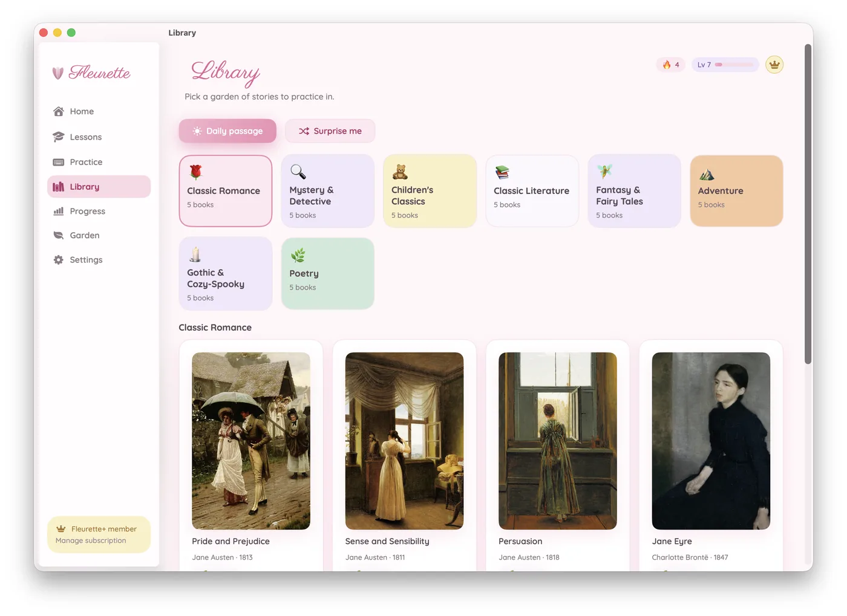Click the rose icon on Classic Romance
This screenshot has height=616, width=847.
tap(195, 172)
